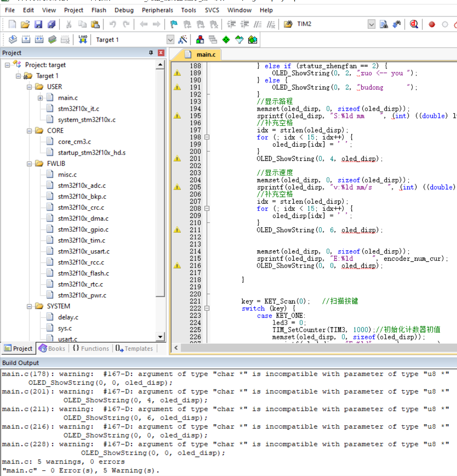The image size is (457, 476).
Task: Click the Rebuild all target files icon
Action: coord(39,39)
